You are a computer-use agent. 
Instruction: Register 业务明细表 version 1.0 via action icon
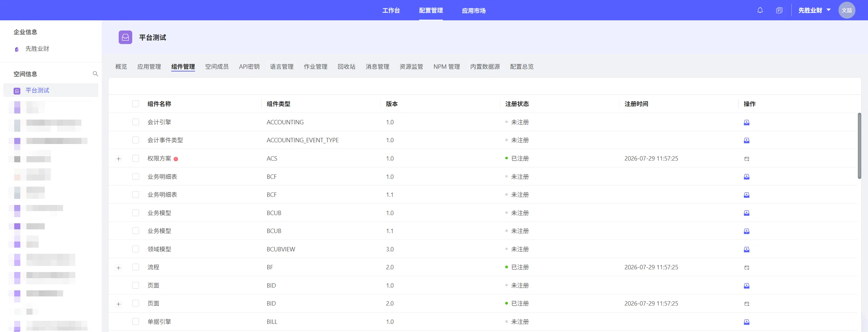pyautogui.click(x=747, y=177)
